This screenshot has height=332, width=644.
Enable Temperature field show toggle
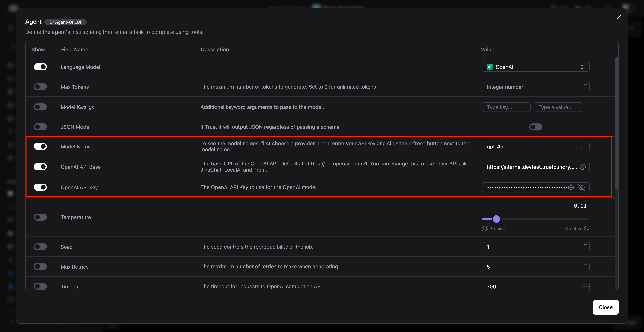[x=40, y=217]
